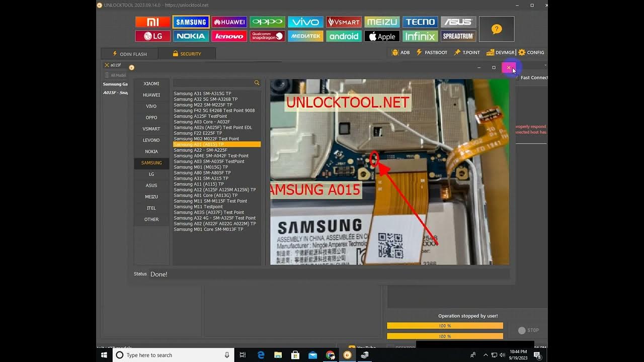Select Samsung A31 SM-A315G TP
644x362 pixels.
click(217, 94)
